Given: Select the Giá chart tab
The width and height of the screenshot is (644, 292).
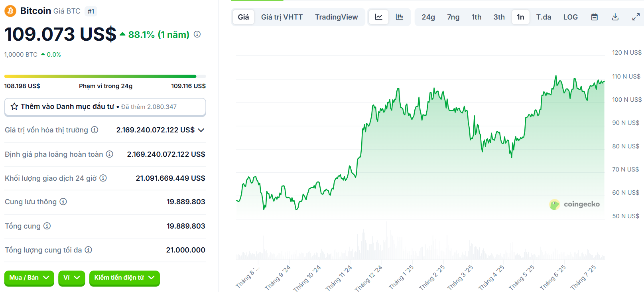Looking at the screenshot, I should (x=243, y=17).
